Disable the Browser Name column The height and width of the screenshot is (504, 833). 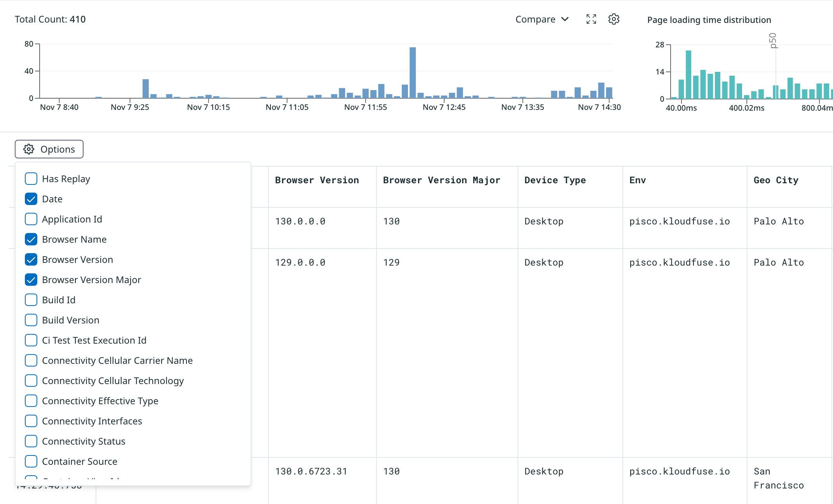point(31,239)
